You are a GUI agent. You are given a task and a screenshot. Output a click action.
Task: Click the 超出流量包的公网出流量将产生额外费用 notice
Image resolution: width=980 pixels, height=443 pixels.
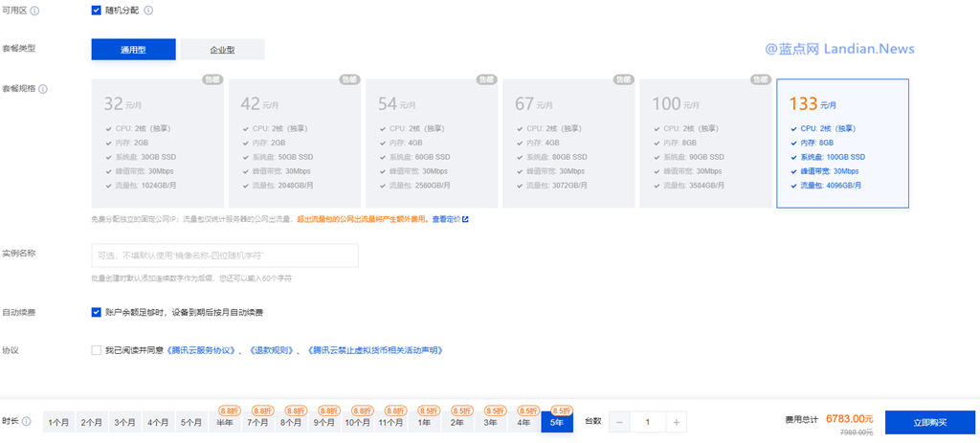pos(363,219)
